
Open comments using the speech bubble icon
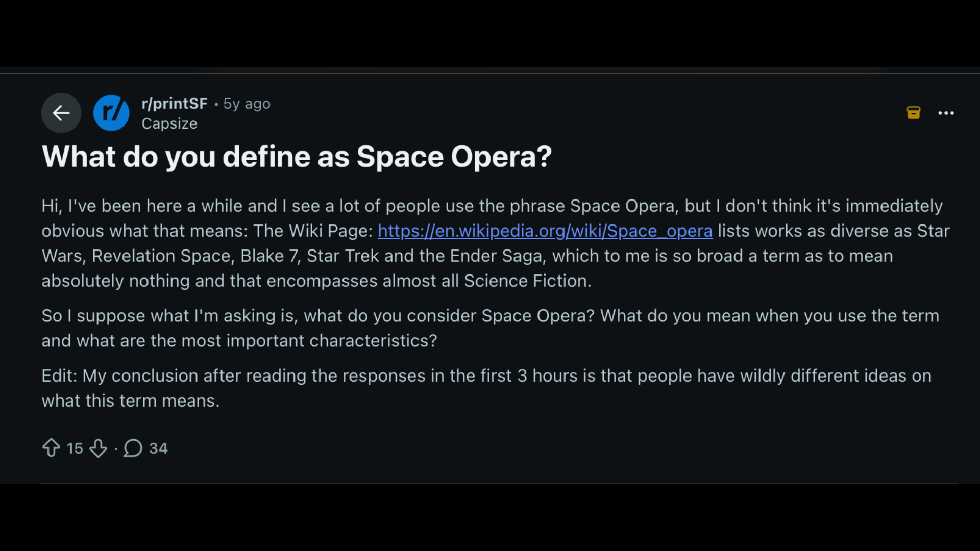pos(132,448)
